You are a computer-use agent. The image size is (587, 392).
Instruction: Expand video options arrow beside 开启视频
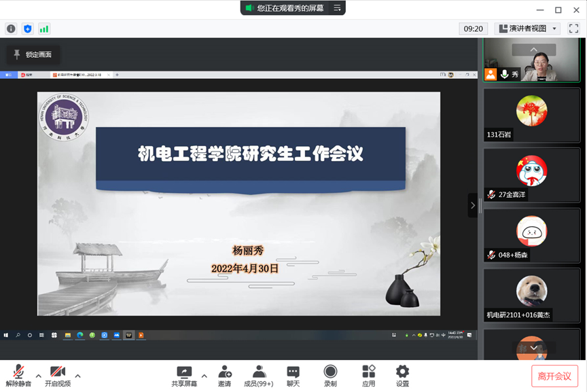click(x=77, y=376)
